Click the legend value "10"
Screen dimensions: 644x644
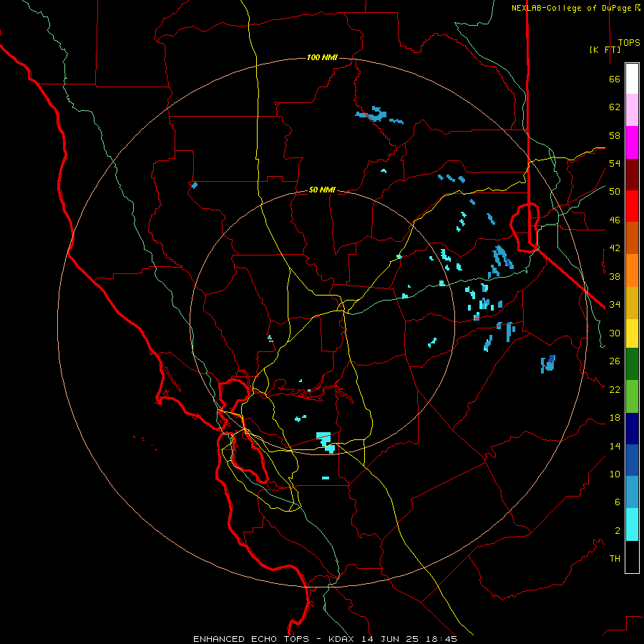coord(615,474)
